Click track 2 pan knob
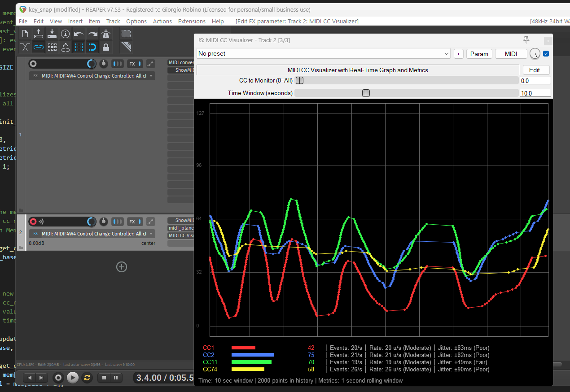570x392 pixels. [x=104, y=222]
